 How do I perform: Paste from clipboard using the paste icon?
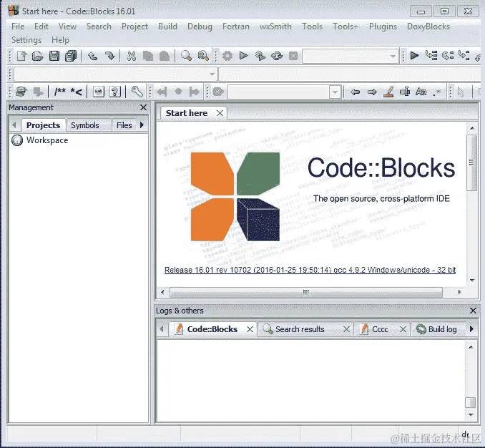pos(165,56)
